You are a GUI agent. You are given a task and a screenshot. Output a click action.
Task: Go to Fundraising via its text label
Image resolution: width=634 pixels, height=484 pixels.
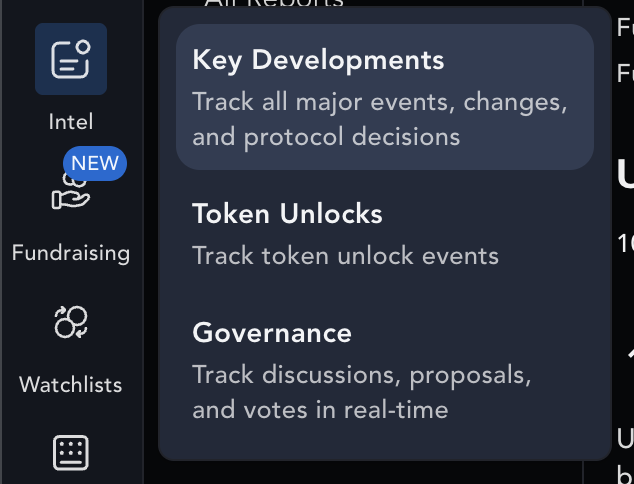tap(71, 253)
